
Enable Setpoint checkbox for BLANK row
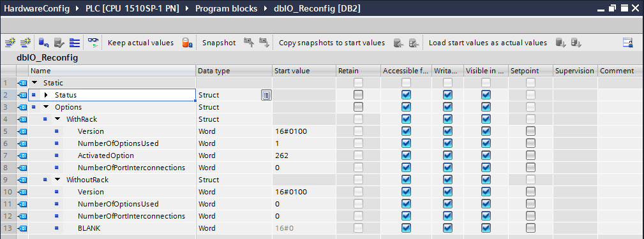pyautogui.click(x=530, y=228)
